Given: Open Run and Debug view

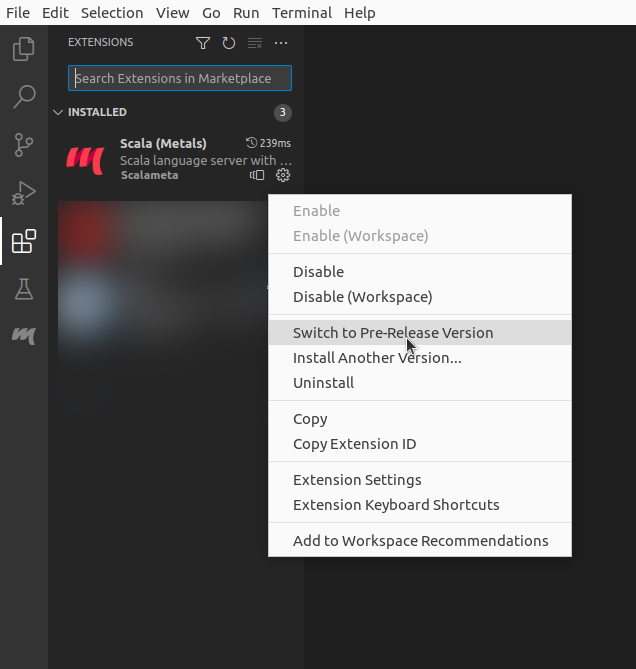Looking at the screenshot, I should (x=23, y=193).
